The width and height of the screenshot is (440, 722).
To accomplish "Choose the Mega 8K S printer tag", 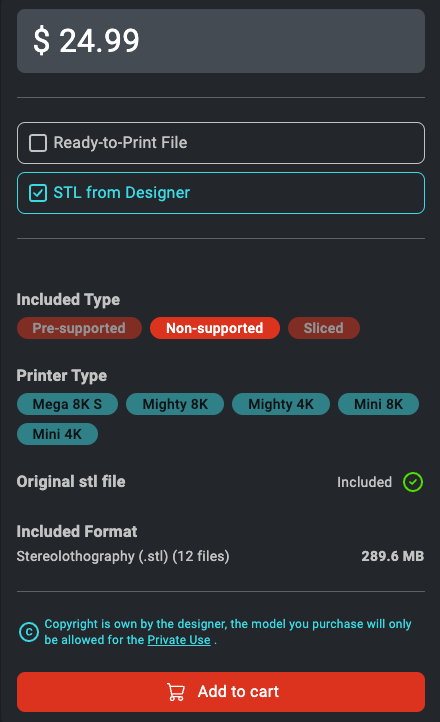I will [67, 404].
